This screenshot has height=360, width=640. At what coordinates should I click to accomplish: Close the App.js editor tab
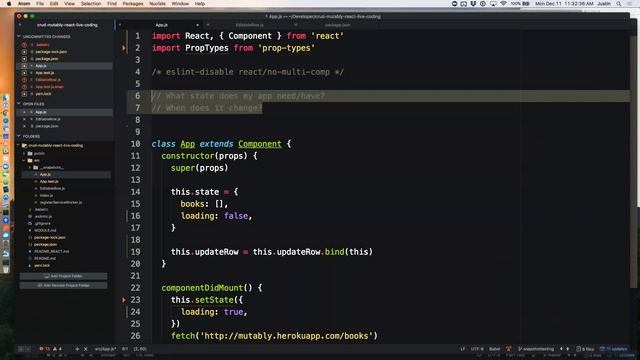197,25
